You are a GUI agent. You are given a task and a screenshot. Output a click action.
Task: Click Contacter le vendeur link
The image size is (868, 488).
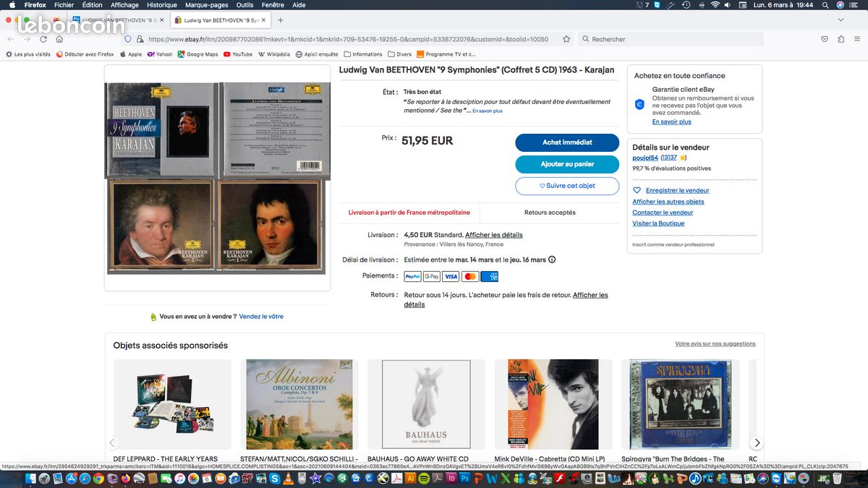[x=663, y=213]
